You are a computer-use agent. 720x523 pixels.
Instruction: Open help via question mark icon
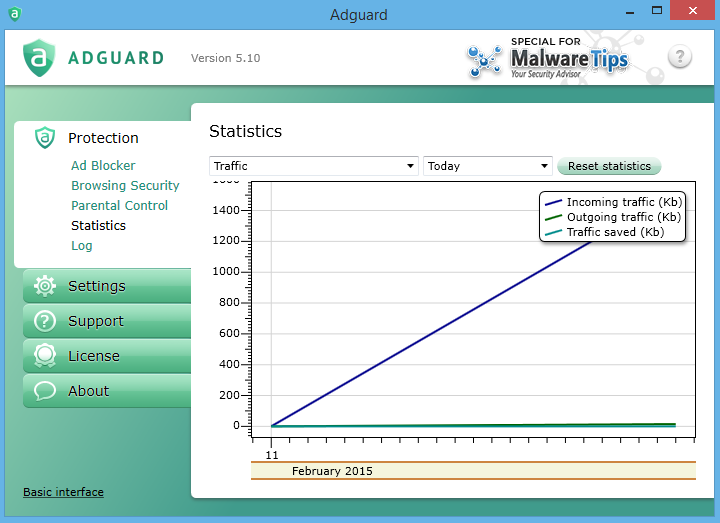coord(680,57)
